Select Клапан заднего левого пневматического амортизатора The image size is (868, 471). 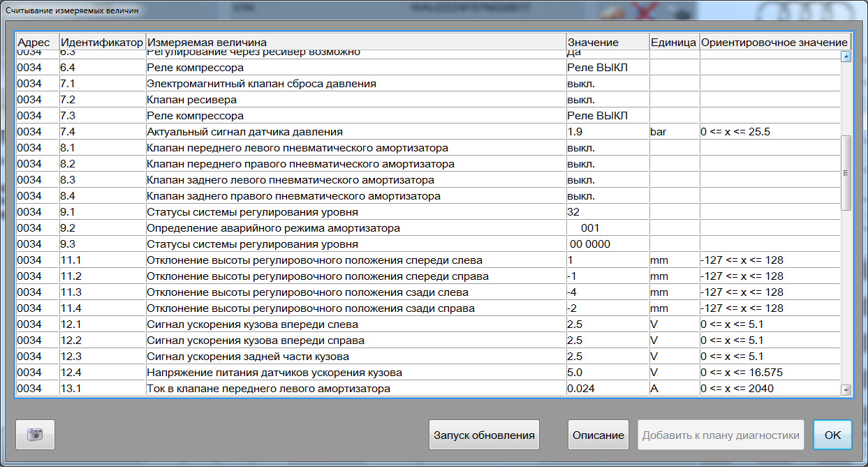point(428,180)
